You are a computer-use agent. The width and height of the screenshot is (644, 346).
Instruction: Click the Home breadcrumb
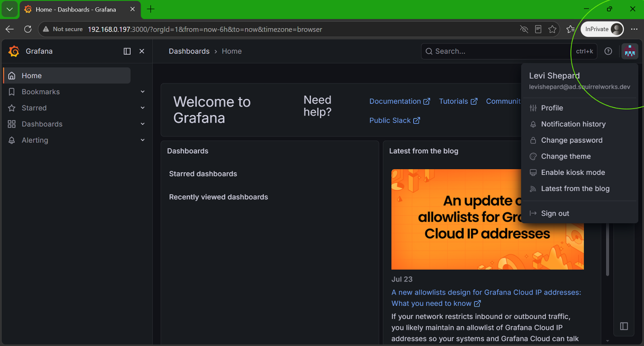tap(231, 51)
